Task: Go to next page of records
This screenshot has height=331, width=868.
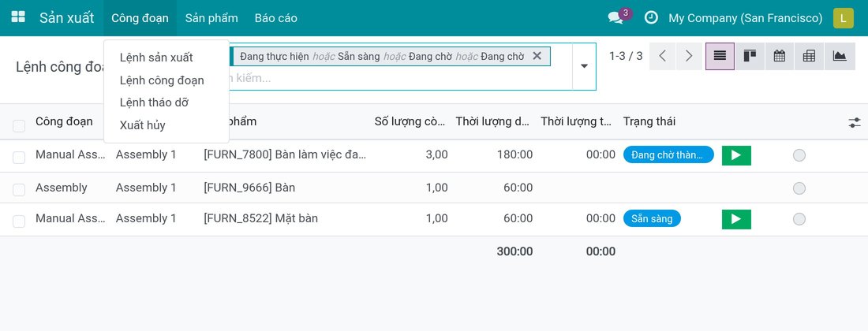Action: pos(689,57)
